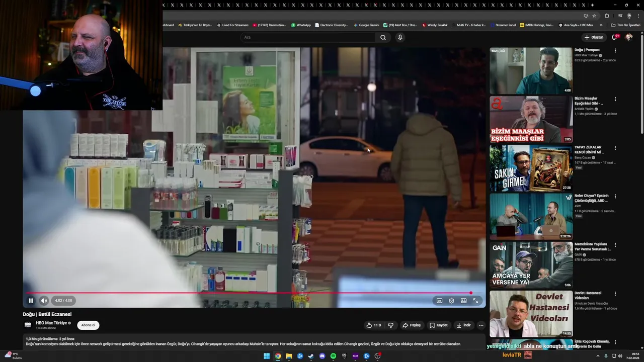644x362 pixels.
Task: Open options menu for Devlet Hastanesi Videoları
Action: pos(615,294)
